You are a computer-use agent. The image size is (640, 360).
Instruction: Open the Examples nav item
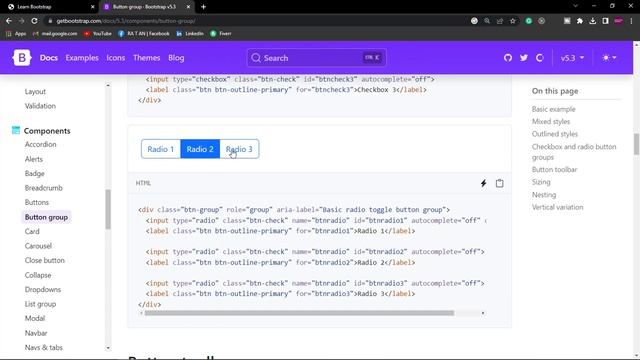[82, 58]
